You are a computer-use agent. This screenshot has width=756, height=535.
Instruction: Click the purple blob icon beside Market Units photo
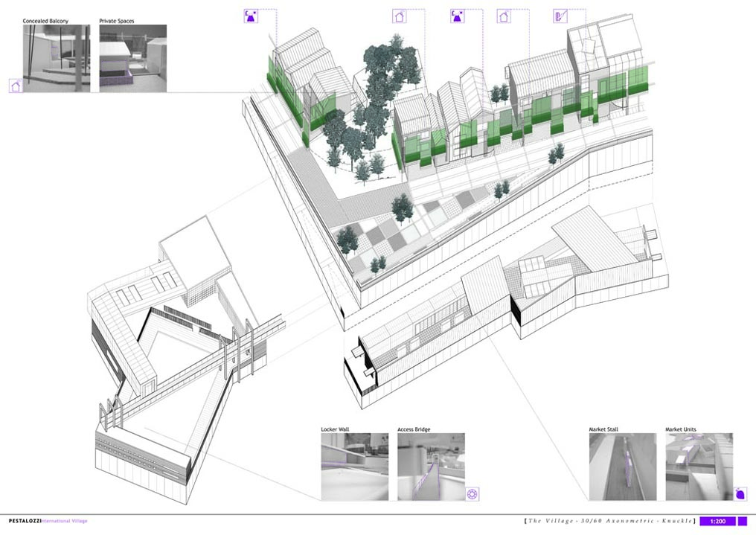pyautogui.click(x=740, y=493)
